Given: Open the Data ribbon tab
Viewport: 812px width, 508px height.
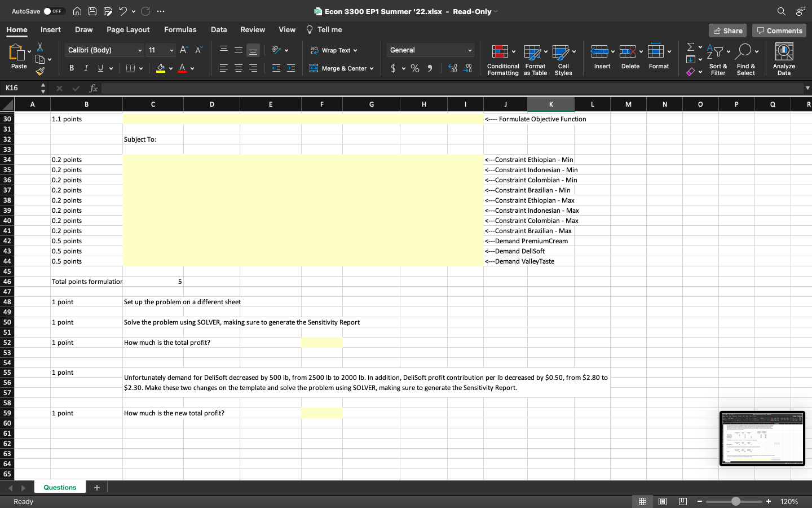Looking at the screenshot, I should (x=218, y=29).
